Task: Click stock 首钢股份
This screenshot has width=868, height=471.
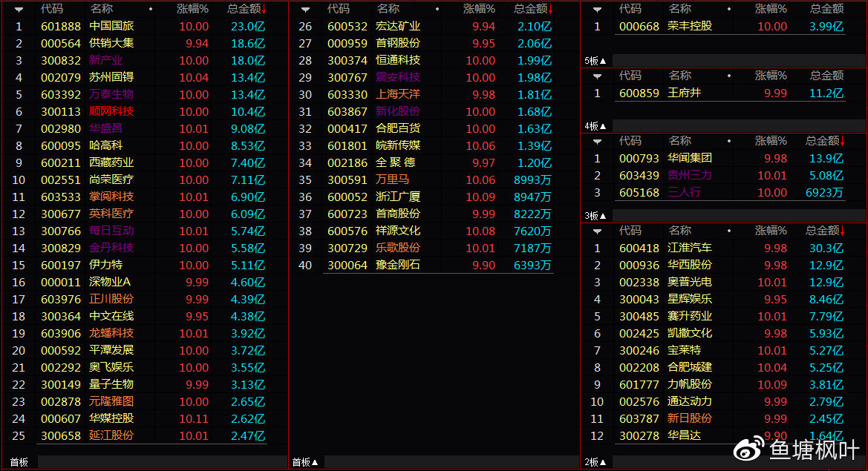Action: 398,43
